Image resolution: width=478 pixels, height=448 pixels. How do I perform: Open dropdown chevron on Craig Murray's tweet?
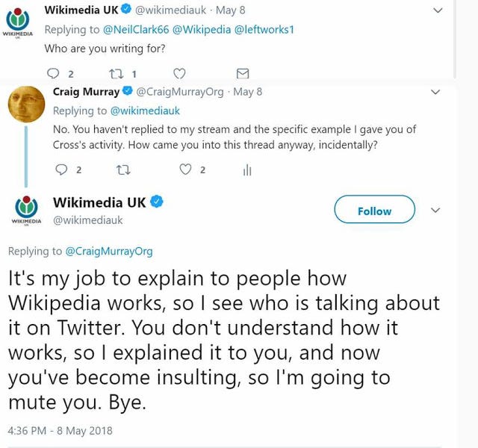(x=436, y=92)
